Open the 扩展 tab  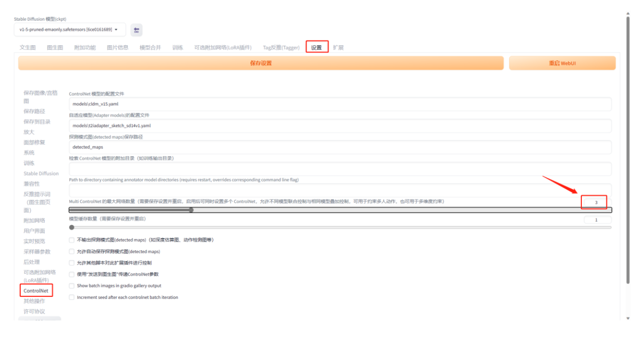click(338, 47)
